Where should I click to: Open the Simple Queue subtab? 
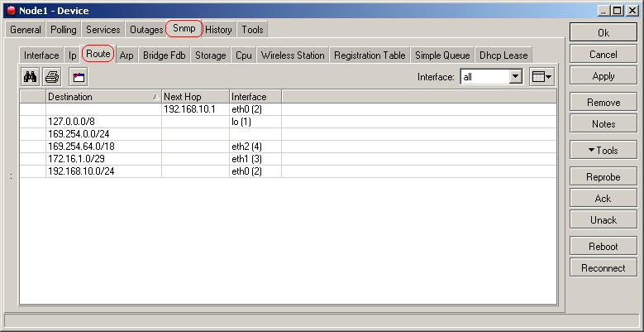pos(442,55)
